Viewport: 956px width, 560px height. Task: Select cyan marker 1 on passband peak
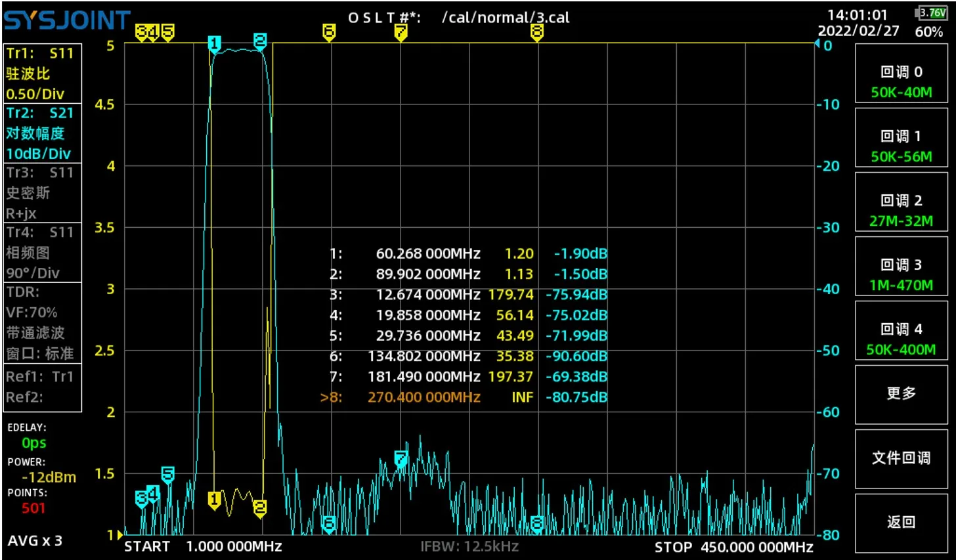point(214,44)
